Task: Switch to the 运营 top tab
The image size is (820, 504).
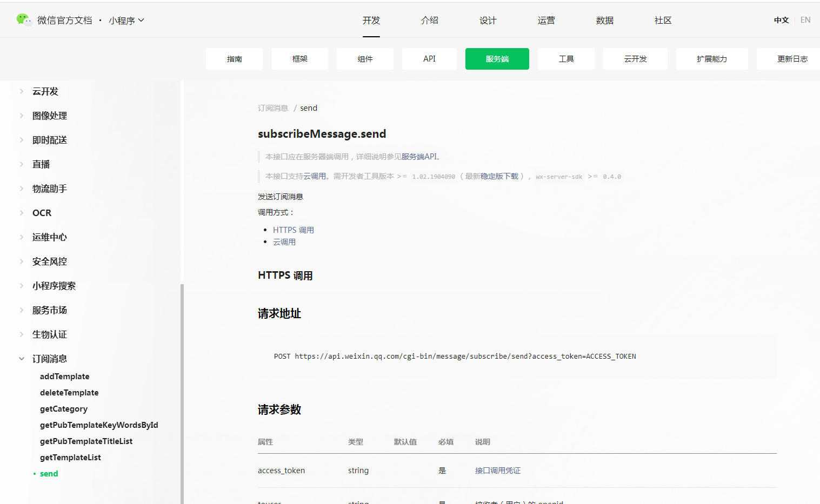Action: click(x=546, y=21)
